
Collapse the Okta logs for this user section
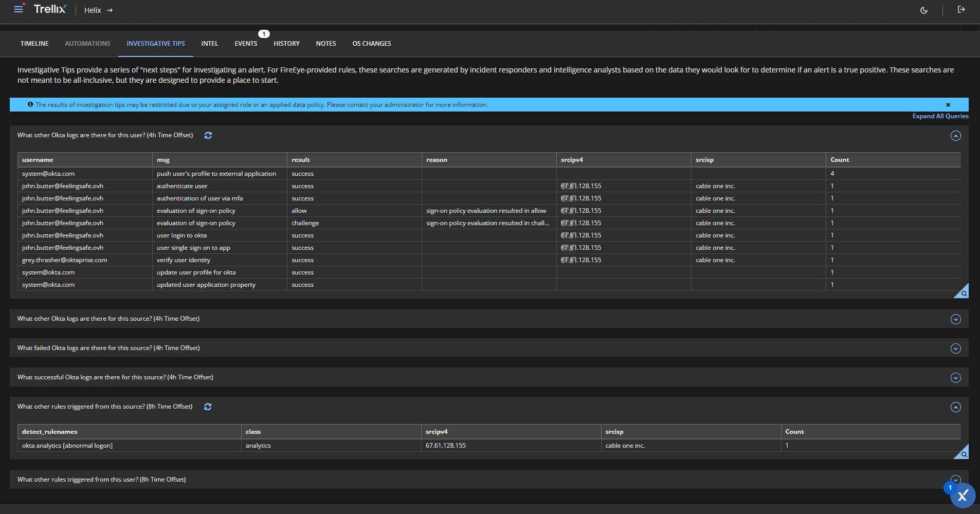[955, 136]
